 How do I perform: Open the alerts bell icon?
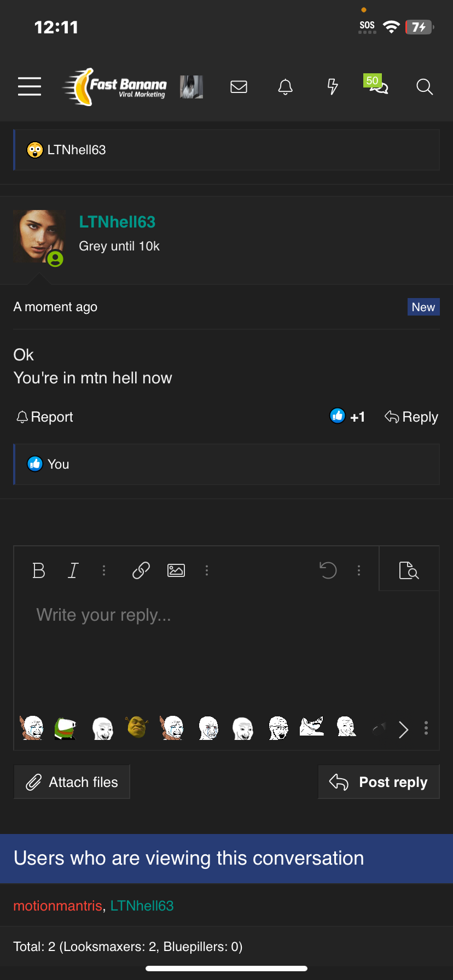click(285, 86)
